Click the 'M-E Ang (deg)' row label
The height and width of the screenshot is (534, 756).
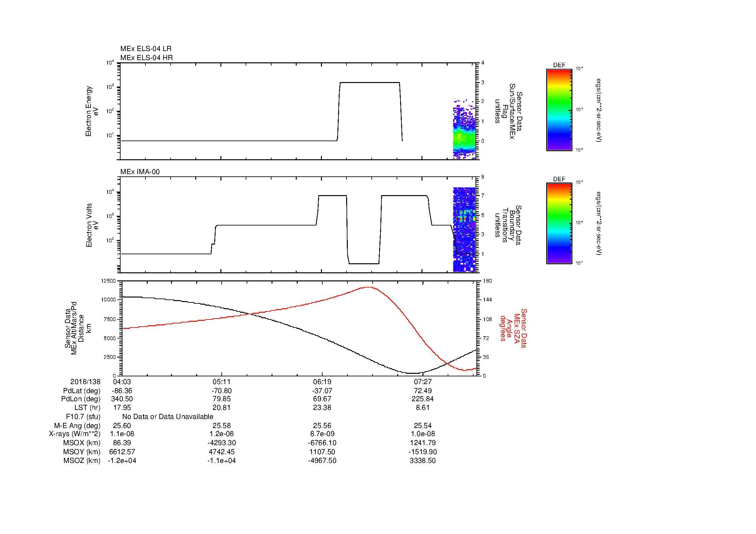[x=77, y=426]
